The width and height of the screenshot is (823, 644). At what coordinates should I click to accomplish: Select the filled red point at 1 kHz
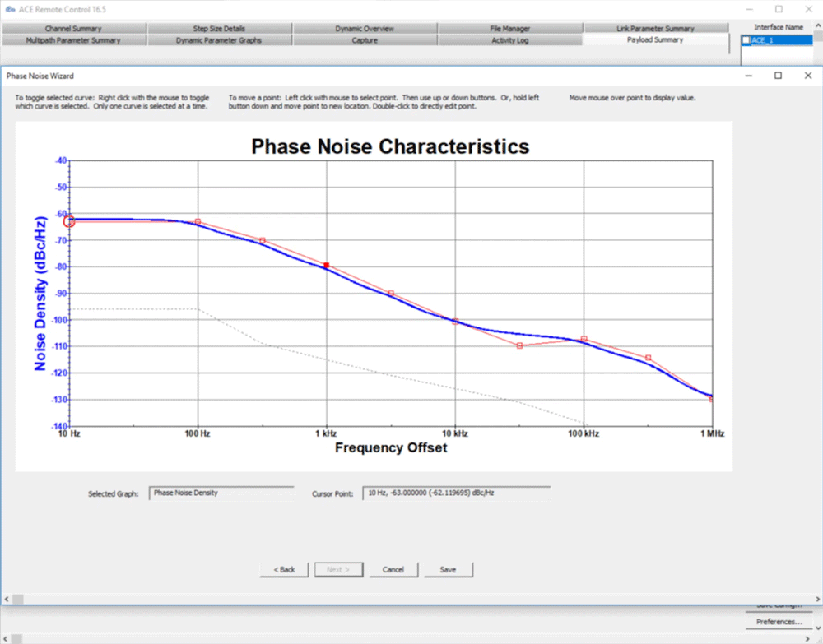(327, 266)
